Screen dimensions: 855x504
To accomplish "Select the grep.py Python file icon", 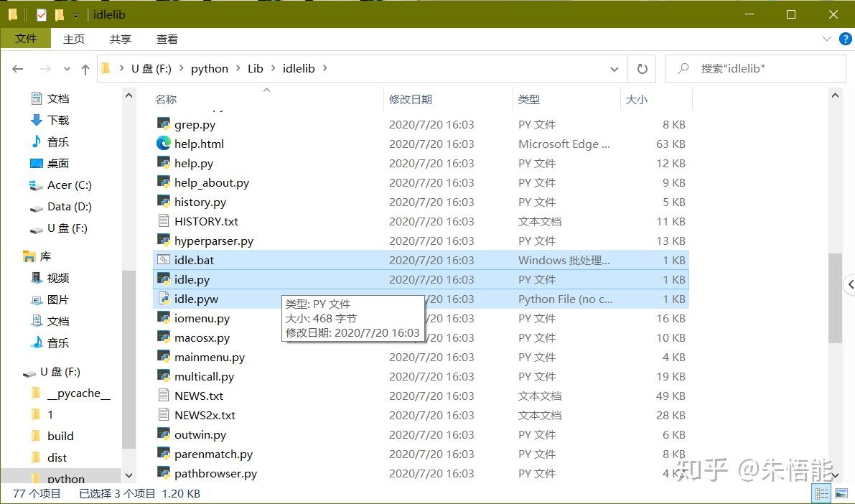I will point(164,123).
